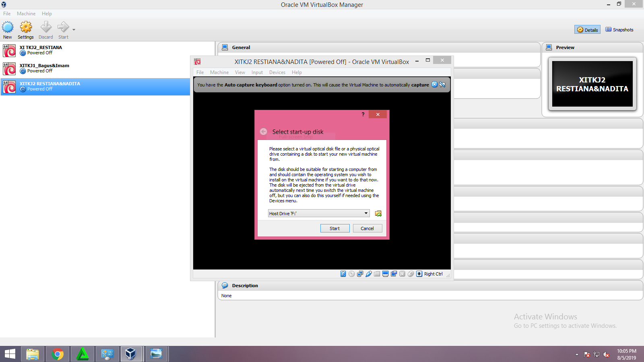The image size is (644, 362).
Task: Click the display status icon
Action: point(385,274)
